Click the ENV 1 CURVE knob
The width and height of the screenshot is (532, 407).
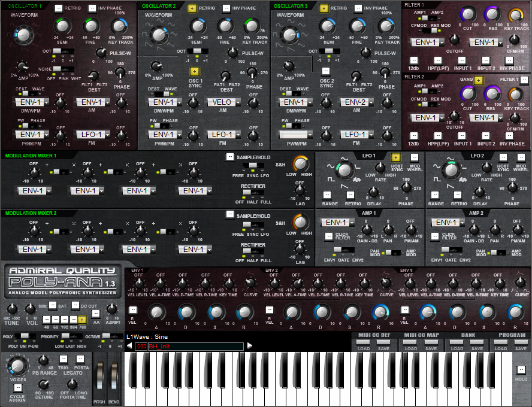coord(250,283)
